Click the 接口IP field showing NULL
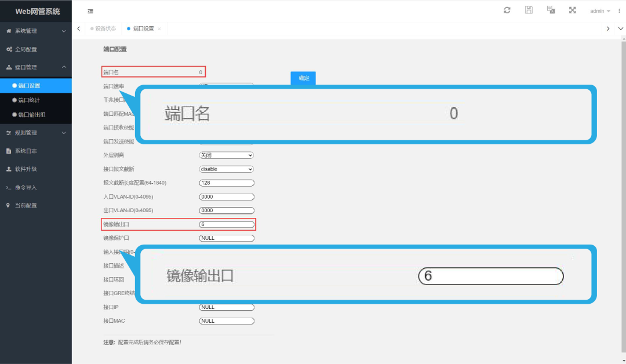Image resolution: width=626 pixels, height=364 pixels. coord(227,307)
